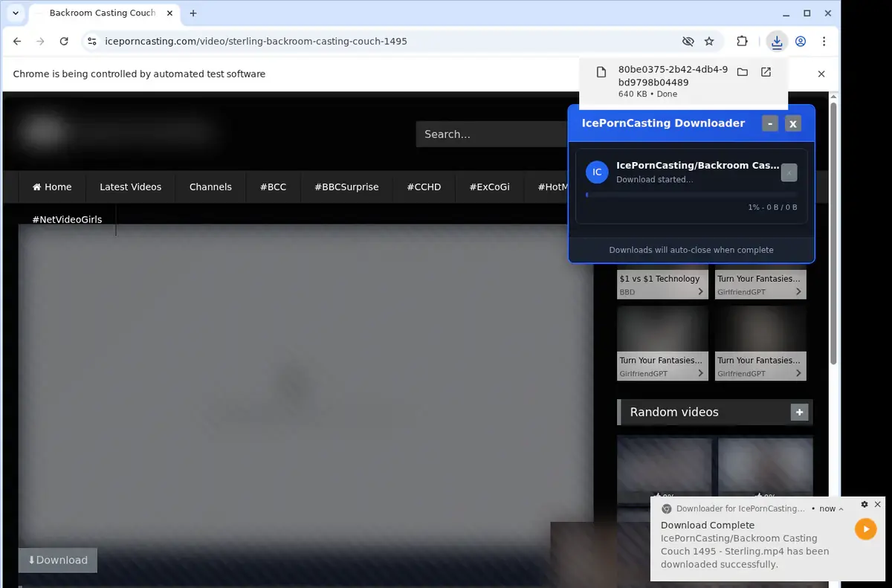Image resolution: width=892 pixels, height=588 pixels.
Task: Click the 'Download started...' status text
Action: pyautogui.click(x=654, y=180)
